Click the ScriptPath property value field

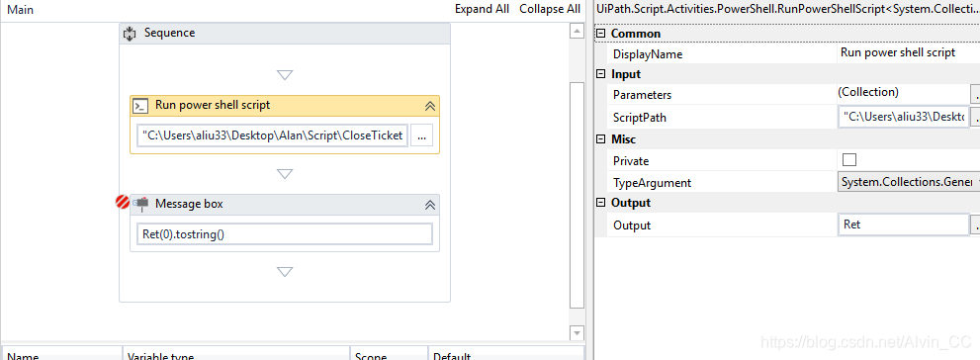point(903,117)
